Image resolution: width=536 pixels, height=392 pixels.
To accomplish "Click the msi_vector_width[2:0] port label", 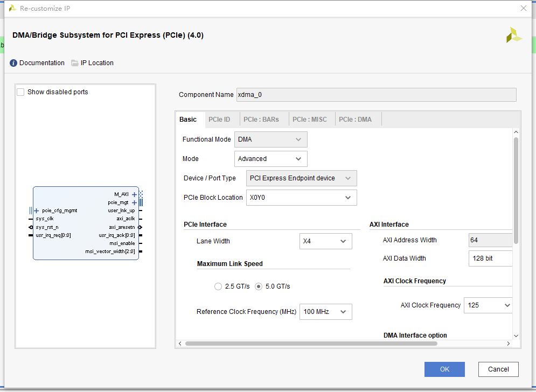I will pos(110,251).
